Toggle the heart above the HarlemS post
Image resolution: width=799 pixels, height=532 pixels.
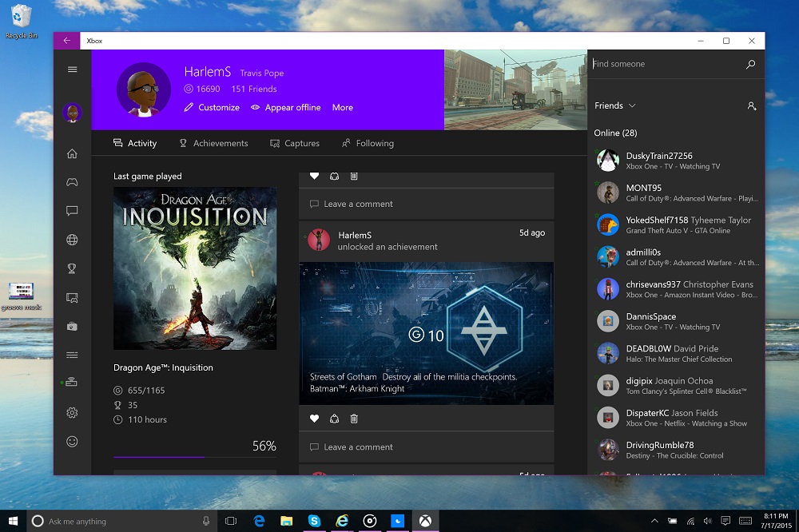(x=314, y=177)
